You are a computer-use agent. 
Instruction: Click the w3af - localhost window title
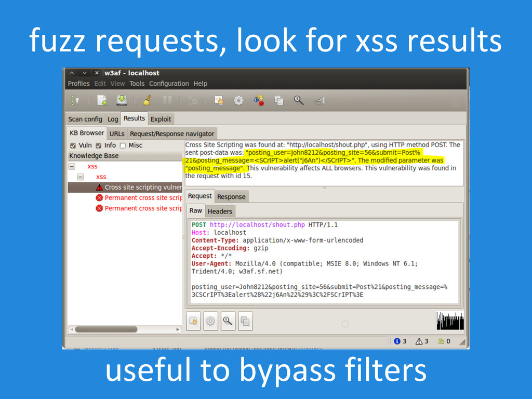pyautogui.click(x=131, y=73)
